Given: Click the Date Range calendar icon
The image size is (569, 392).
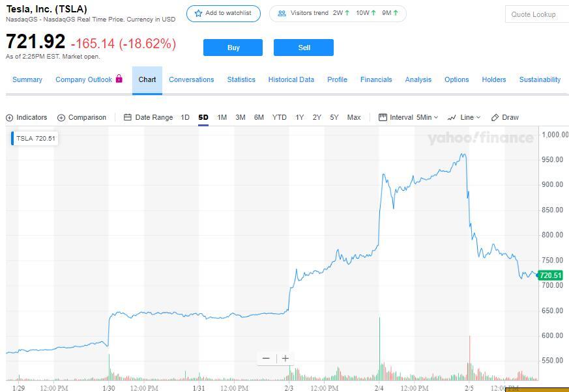Looking at the screenshot, I should [128, 118].
